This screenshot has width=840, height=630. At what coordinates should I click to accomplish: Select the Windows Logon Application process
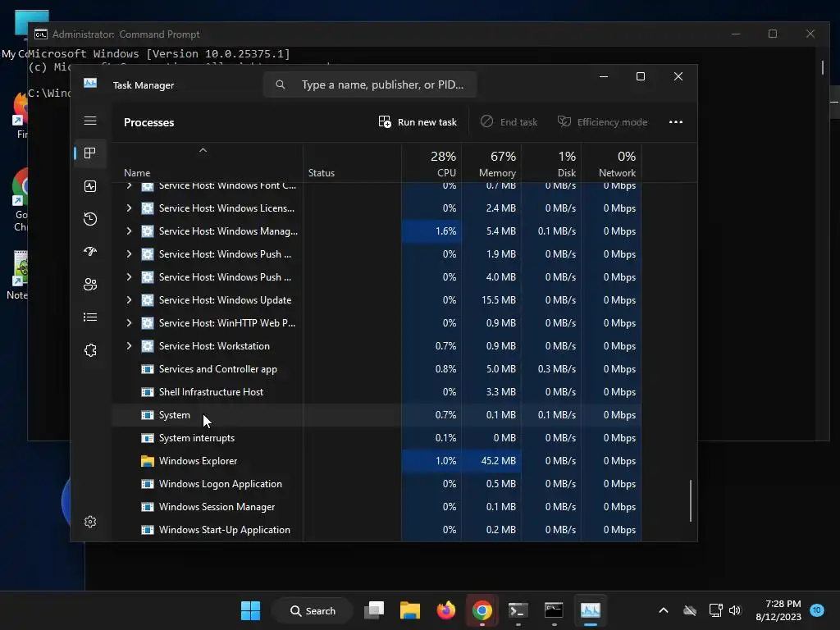tap(377, 484)
